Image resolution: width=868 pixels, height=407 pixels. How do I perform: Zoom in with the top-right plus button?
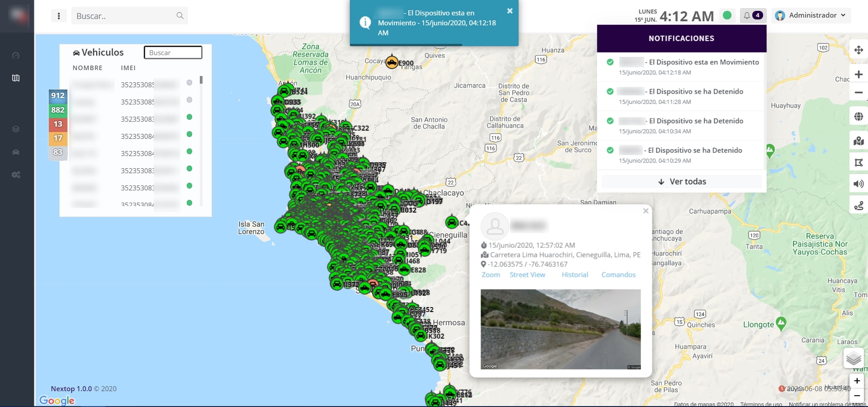tap(859, 75)
